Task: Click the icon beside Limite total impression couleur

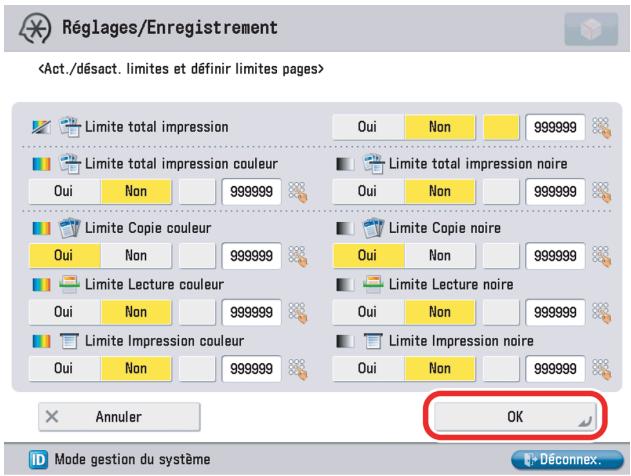Action: pyautogui.click(x=69, y=164)
